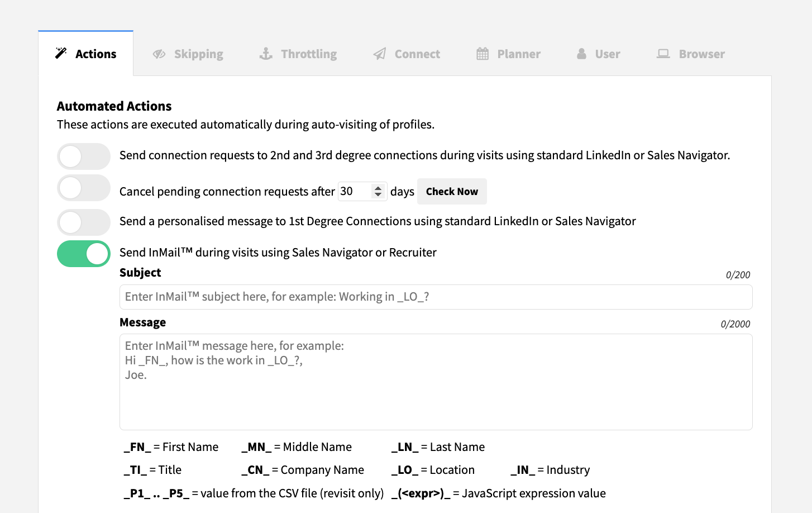The width and height of the screenshot is (812, 513).
Task: Focus the InMail Subject input field
Action: click(x=436, y=297)
